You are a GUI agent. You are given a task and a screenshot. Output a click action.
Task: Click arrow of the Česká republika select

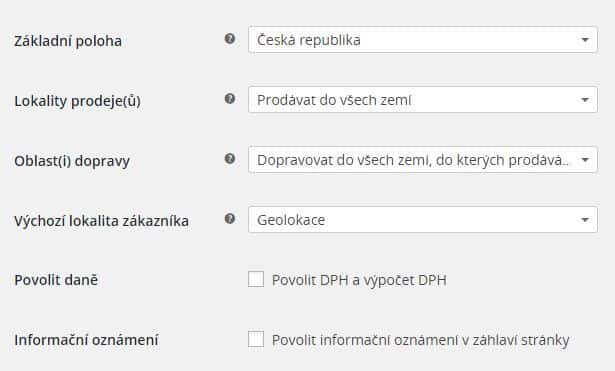point(585,40)
